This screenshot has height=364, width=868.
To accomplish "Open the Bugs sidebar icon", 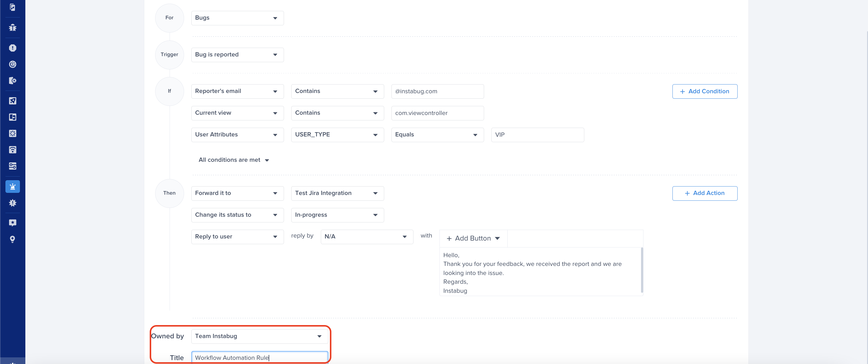I will click(x=12, y=28).
